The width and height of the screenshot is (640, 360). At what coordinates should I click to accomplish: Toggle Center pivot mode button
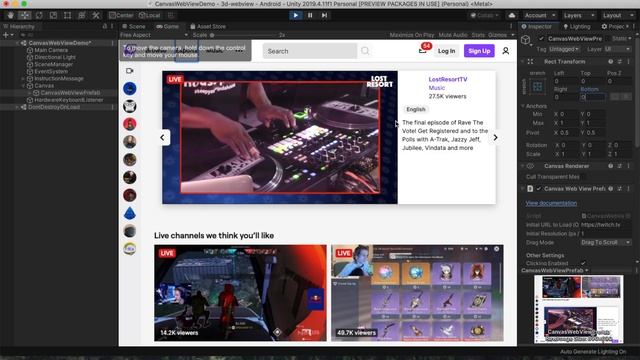[121, 15]
